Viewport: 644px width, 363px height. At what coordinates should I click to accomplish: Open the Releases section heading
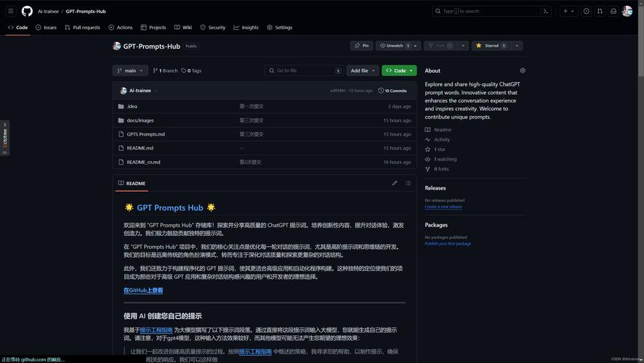click(435, 188)
